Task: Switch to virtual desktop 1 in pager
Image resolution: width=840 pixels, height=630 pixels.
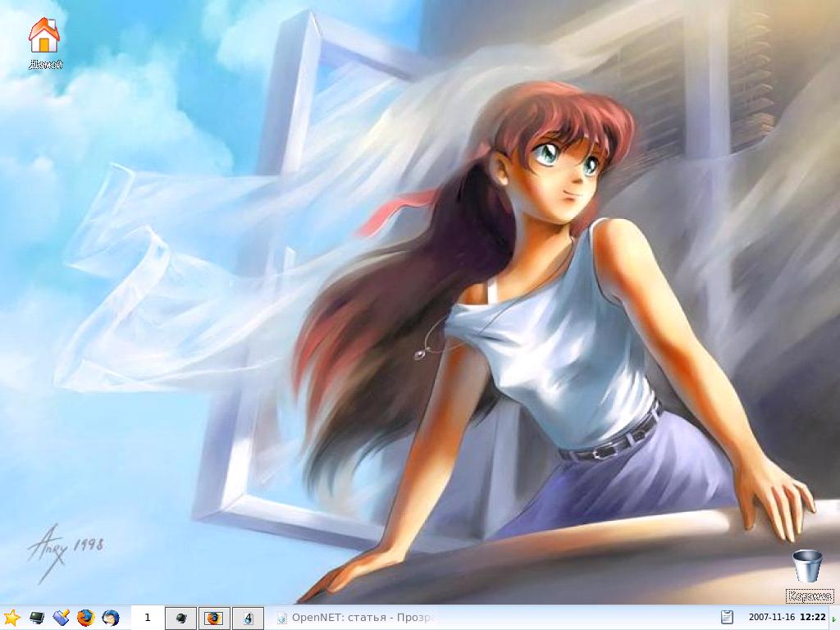Action: pos(148,618)
